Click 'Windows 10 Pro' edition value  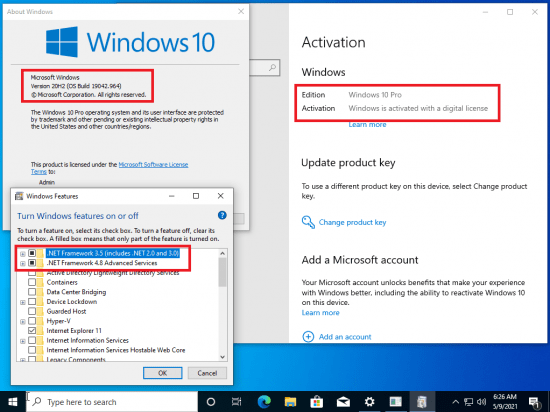point(375,95)
